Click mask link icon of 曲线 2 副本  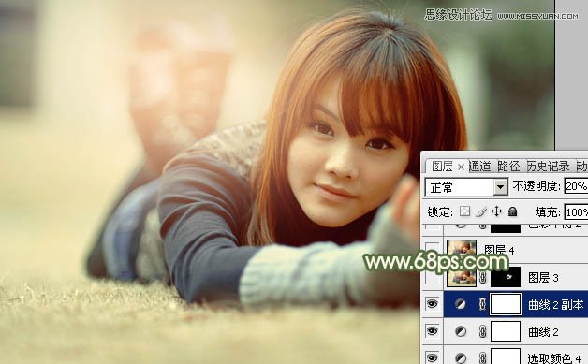[x=482, y=304]
